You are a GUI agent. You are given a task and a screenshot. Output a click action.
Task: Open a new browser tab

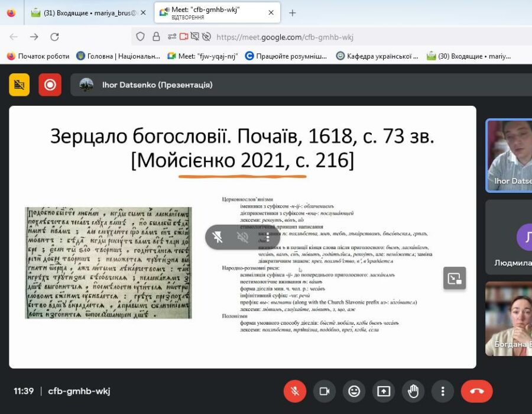(x=292, y=13)
